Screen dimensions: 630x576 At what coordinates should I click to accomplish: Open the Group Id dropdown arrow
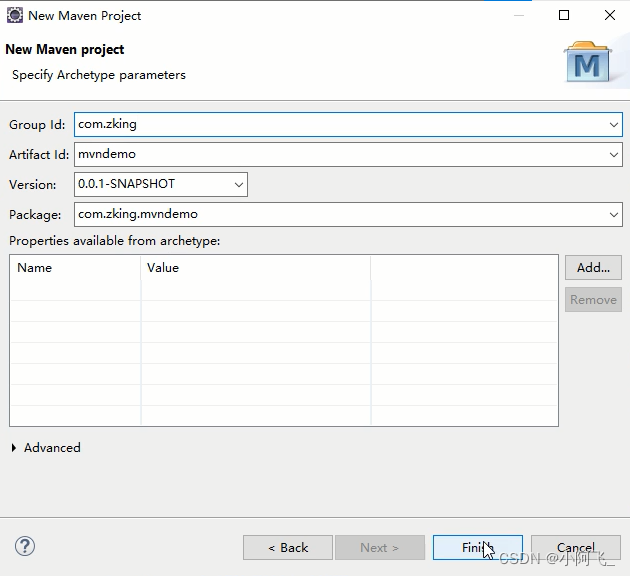[x=614, y=125]
